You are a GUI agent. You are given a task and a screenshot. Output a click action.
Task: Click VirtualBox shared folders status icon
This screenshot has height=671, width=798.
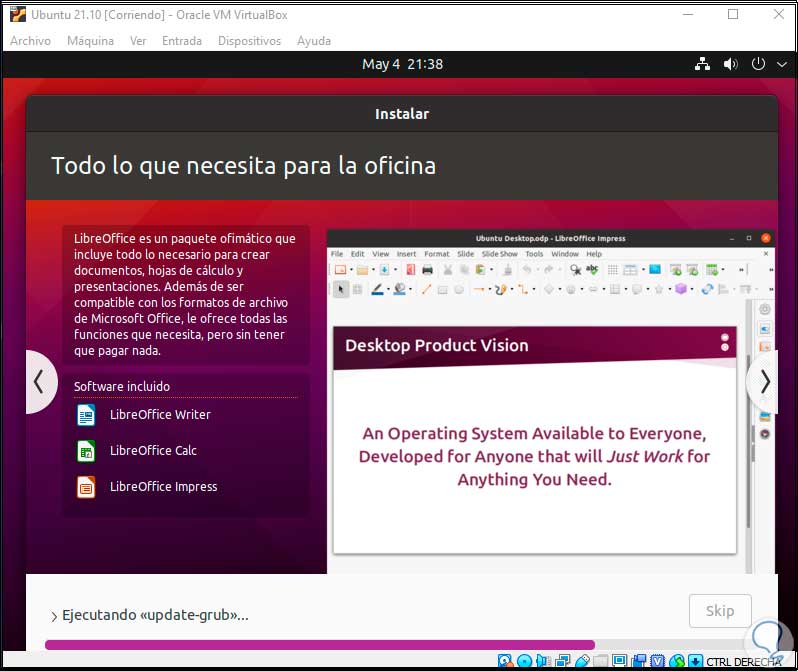601,661
